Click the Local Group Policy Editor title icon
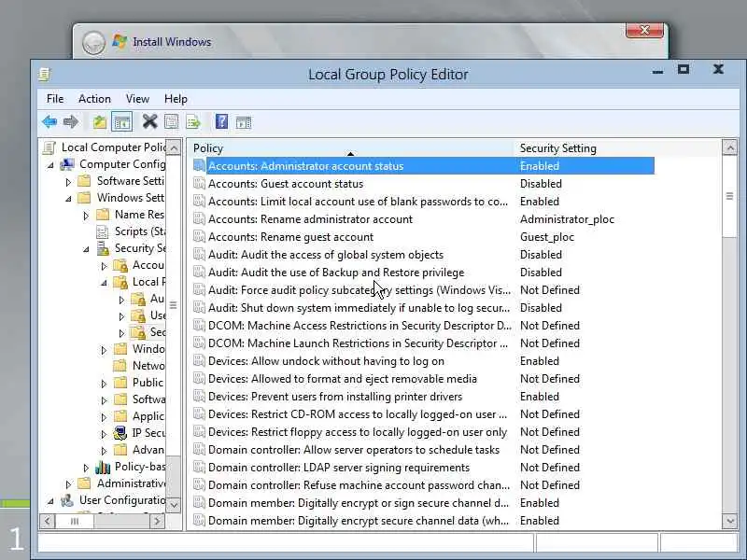 44,75
